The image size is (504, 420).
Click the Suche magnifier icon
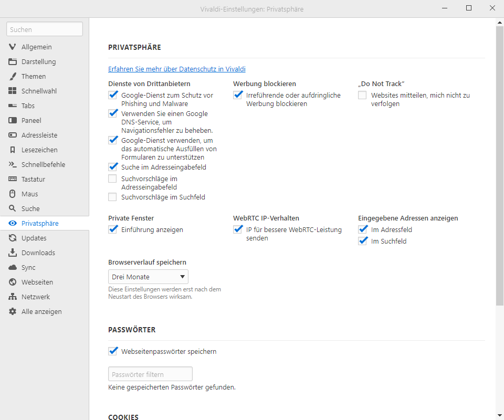(x=13, y=208)
